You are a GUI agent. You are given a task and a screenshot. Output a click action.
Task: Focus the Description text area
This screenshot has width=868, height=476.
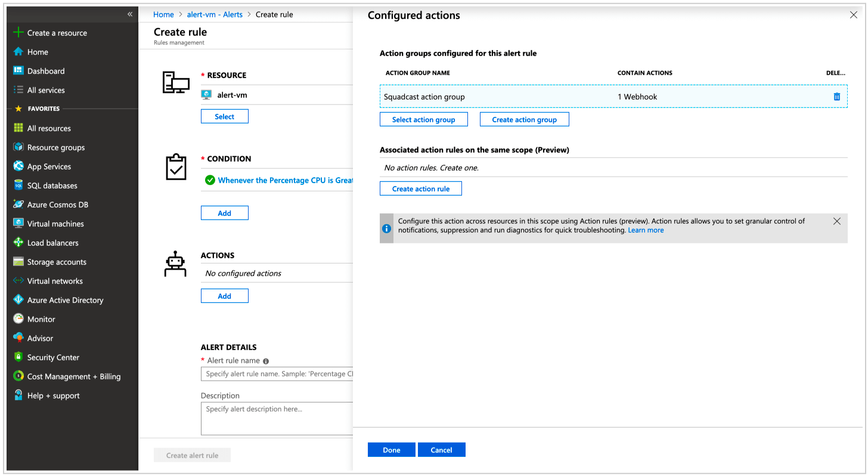point(277,419)
